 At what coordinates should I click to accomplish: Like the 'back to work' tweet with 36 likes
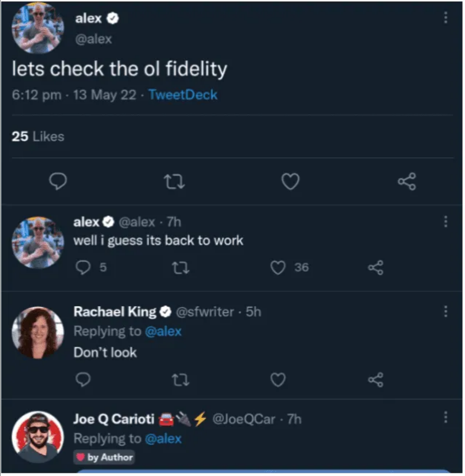[x=278, y=268]
